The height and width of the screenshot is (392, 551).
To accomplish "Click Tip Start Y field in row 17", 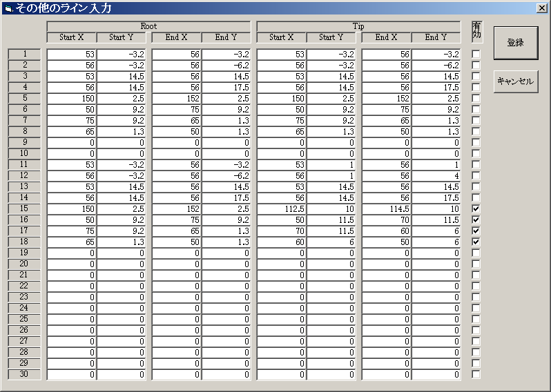I will point(331,231).
